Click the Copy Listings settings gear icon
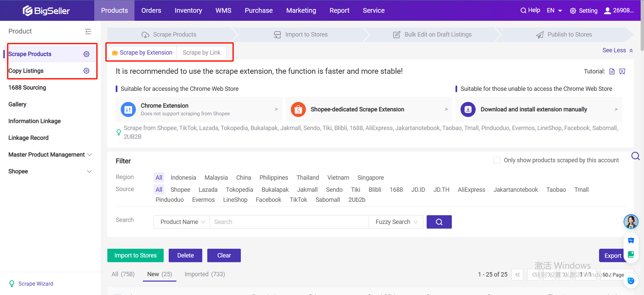Image resolution: width=644 pixels, height=295 pixels. (x=86, y=71)
